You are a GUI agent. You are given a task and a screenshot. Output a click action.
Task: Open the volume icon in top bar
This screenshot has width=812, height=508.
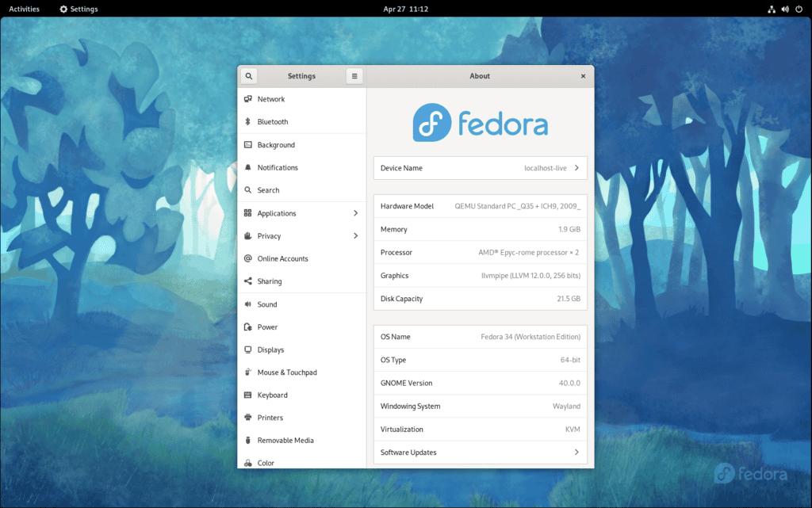click(785, 10)
